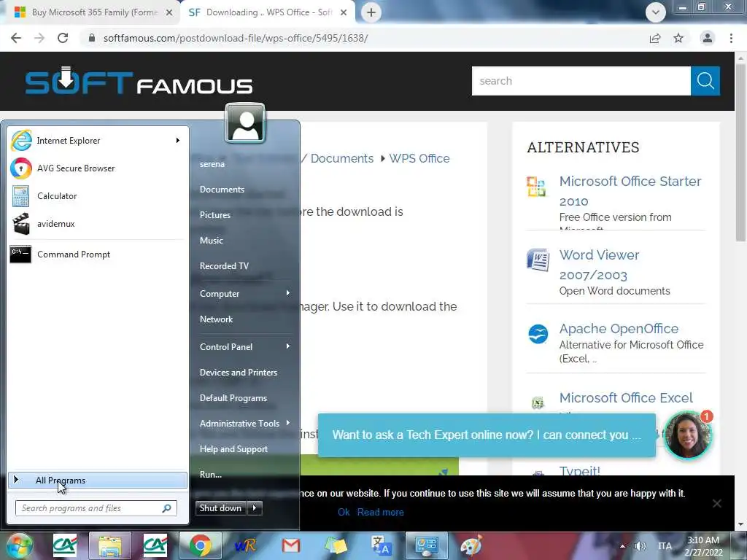Open the translator taskbar icon
Viewport: 747px width, 560px height.
tap(381, 545)
